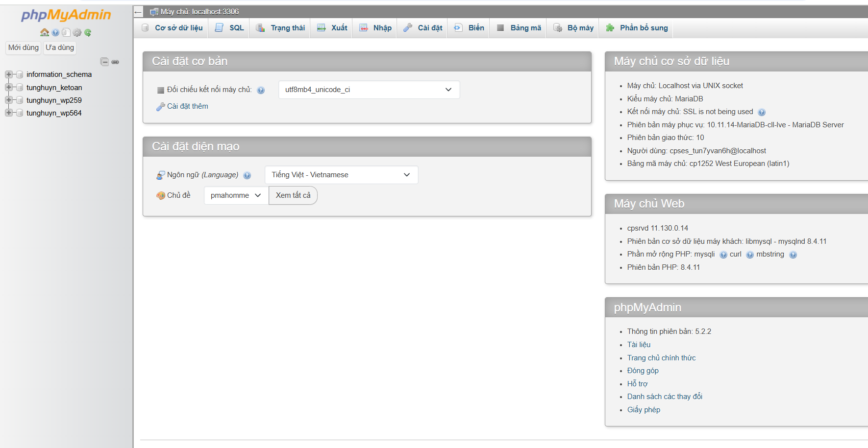Click the collapse-all icon in the navigation tree
This screenshot has width=868, height=448.
click(104, 62)
